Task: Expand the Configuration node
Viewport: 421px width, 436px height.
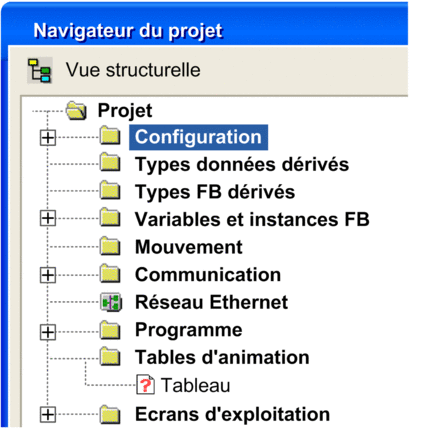Action: click(48, 138)
